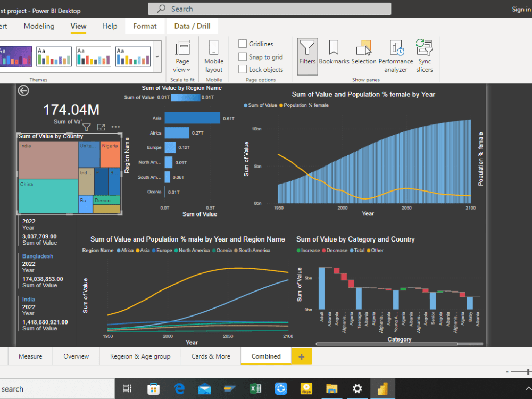Switch to Mobile layout view
The image size is (532, 399).
(x=213, y=56)
